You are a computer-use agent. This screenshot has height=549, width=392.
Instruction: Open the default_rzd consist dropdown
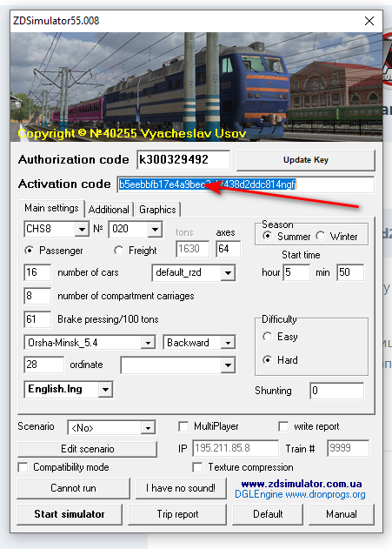228,272
